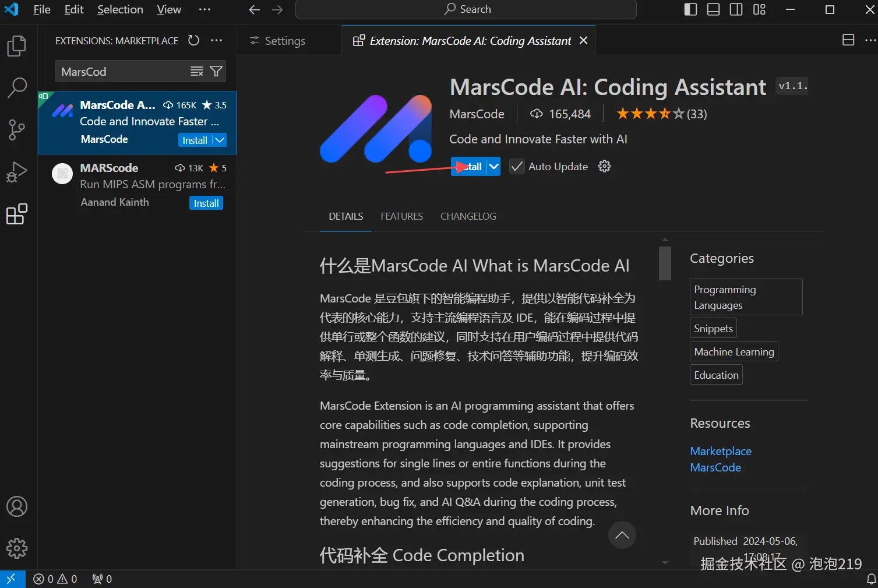The width and height of the screenshot is (878, 588).
Task: Select the FEATURES tab
Action: [x=401, y=216]
